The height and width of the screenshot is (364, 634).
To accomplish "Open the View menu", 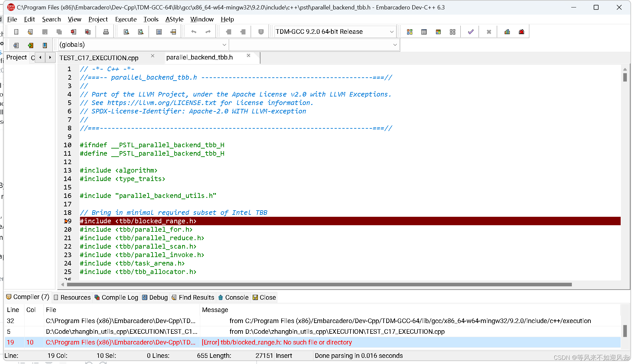I will [74, 19].
